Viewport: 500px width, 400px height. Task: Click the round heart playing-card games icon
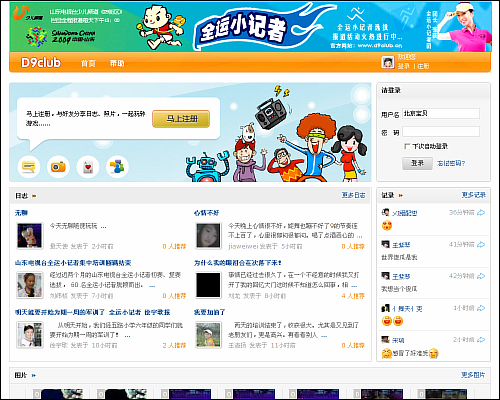click(88, 166)
